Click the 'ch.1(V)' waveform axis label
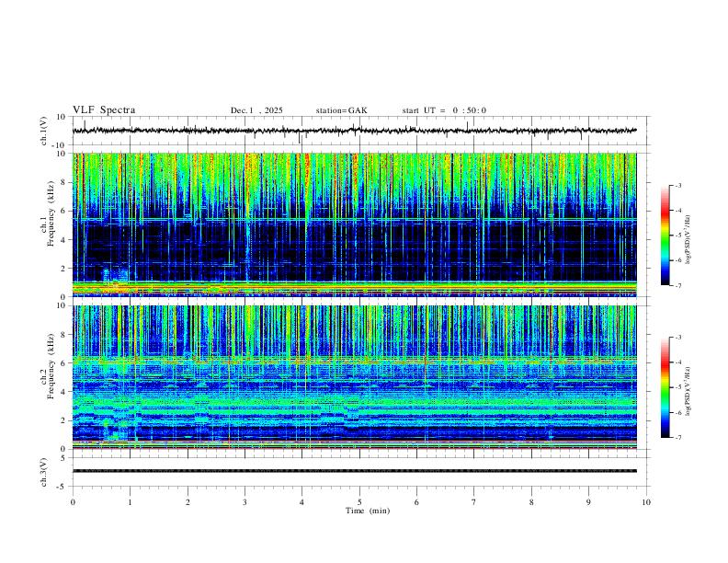The image size is (728, 563). click(44, 131)
